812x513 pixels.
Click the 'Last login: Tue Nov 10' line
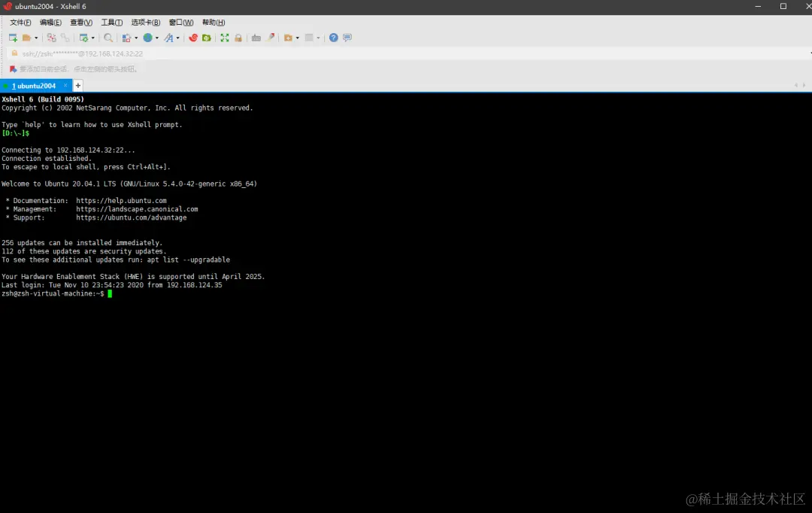pyautogui.click(x=111, y=285)
